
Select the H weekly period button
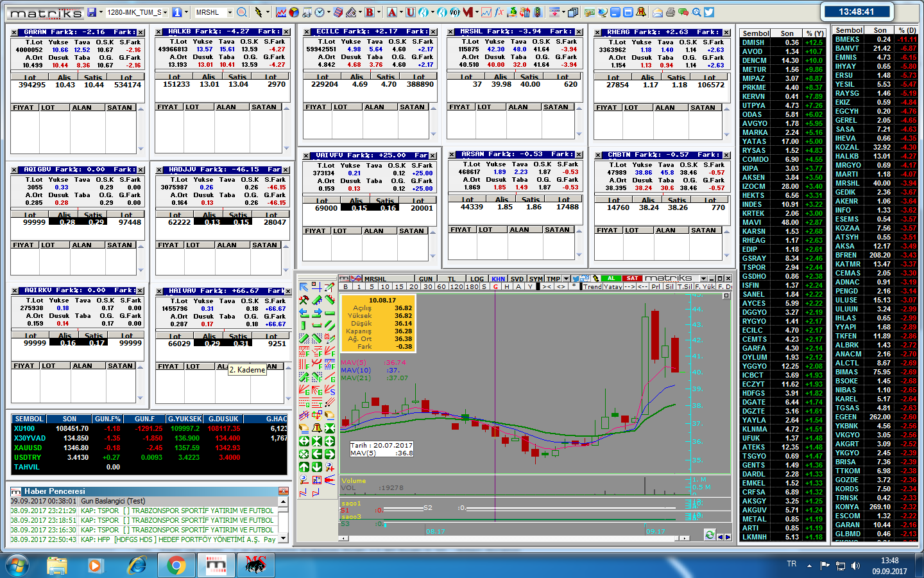[507, 286]
